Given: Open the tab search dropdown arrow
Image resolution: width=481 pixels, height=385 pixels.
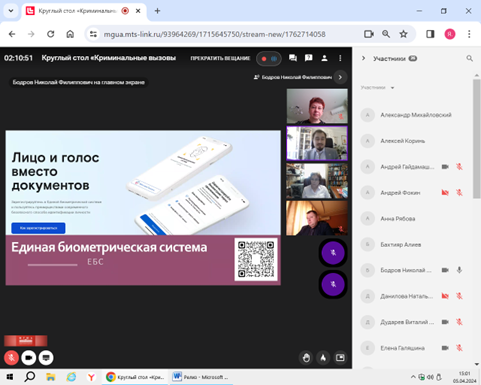Looking at the screenshot, I should coord(11,11).
